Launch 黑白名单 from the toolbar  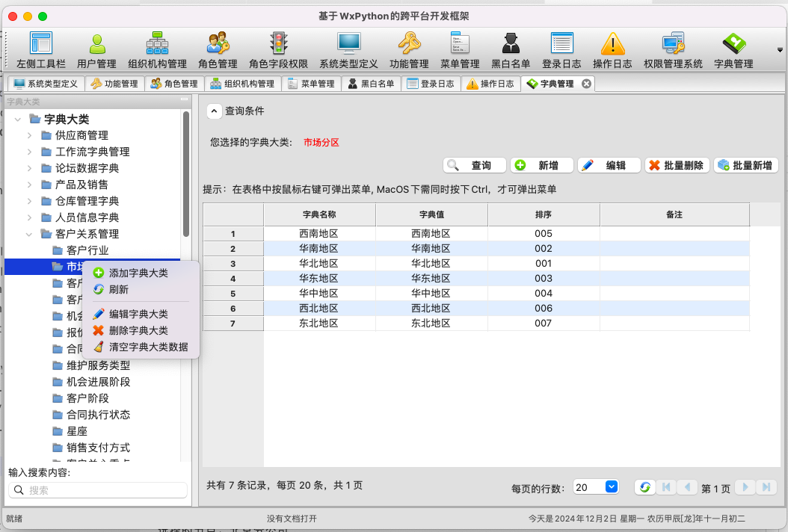coord(511,45)
